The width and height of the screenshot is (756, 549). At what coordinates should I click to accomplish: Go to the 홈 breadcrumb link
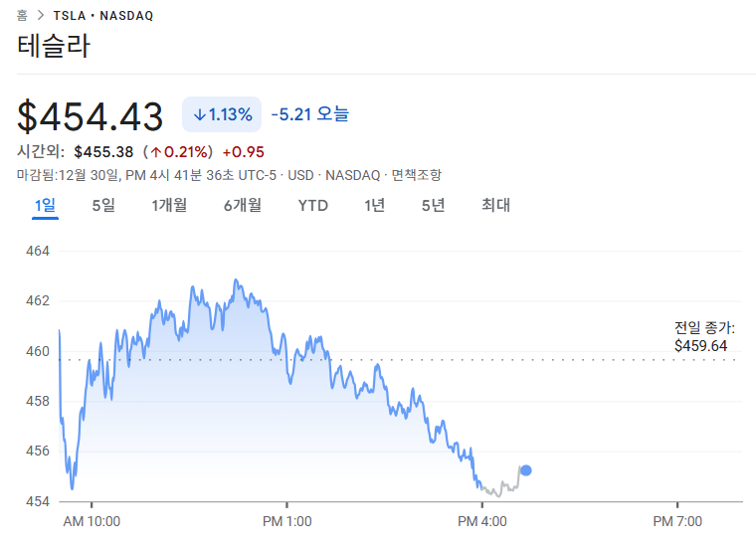tap(22, 17)
